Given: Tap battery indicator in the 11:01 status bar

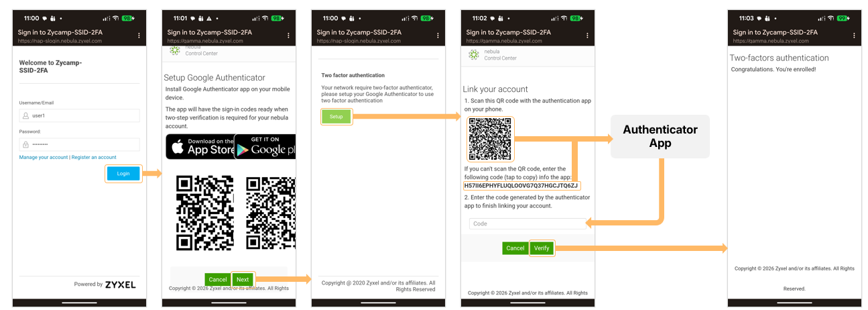Looking at the screenshot, I should click(276, 18).
